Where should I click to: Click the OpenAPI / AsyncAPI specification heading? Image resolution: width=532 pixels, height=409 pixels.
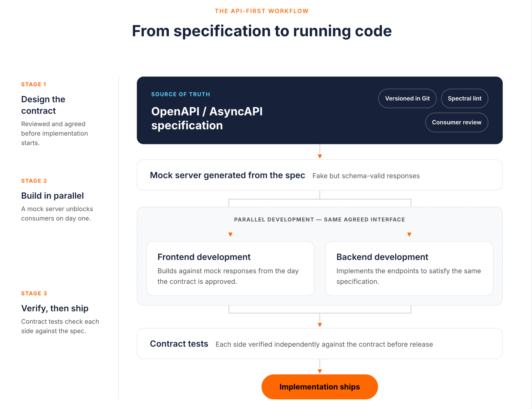[x=207, y=118]
